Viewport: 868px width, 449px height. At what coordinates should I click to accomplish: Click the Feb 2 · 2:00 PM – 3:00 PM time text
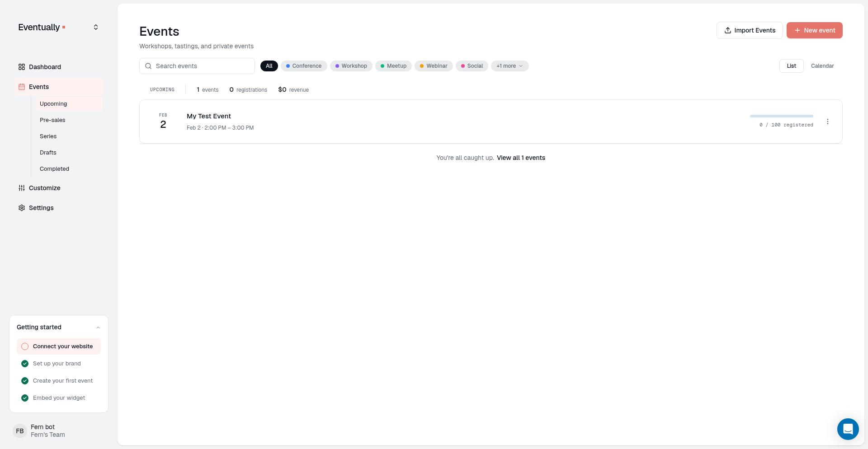click(x=220, y=128)
